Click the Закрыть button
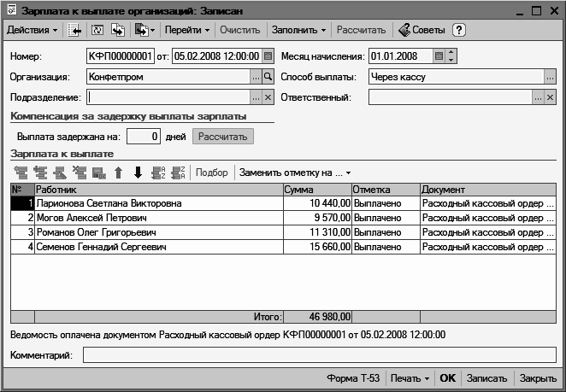The width and height of the screenshot is (566, 392). (x=538, y=378)
